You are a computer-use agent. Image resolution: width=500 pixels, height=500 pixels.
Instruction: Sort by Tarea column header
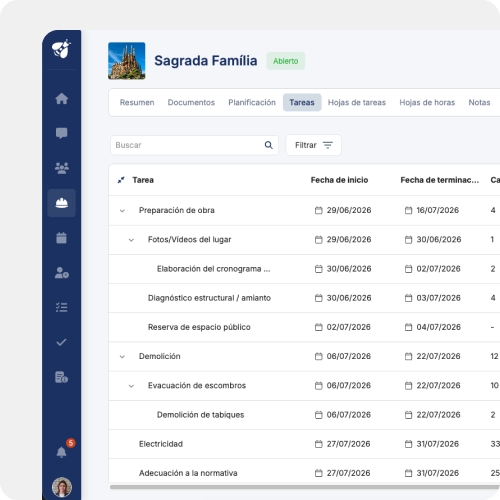tap(143, 180)
